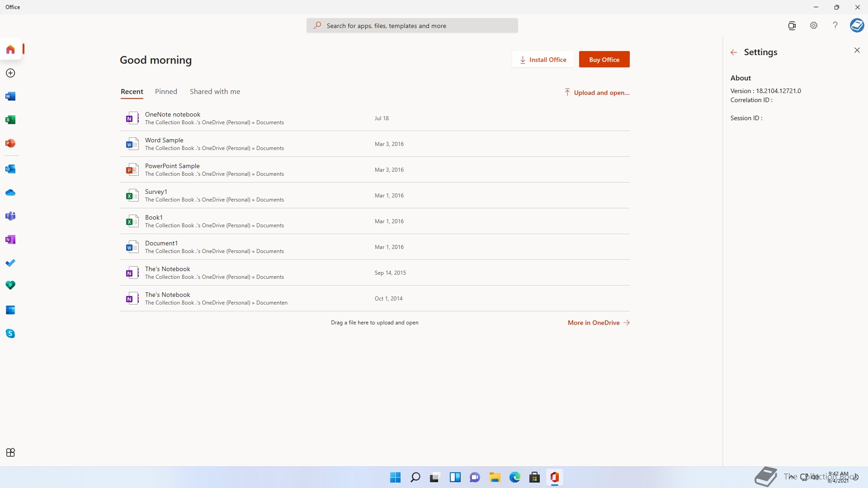Open To Do checkmark icon

tap(10, 263)
